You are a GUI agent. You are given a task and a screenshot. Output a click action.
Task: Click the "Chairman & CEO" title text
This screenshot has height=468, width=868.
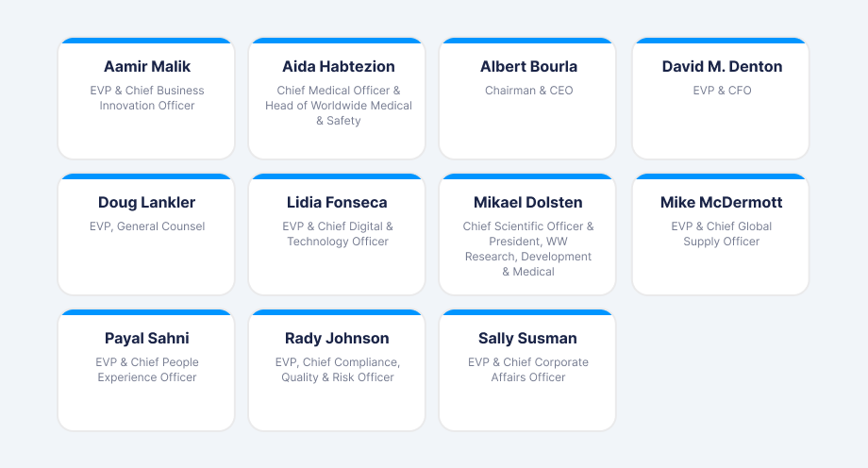tap(528, 91)
